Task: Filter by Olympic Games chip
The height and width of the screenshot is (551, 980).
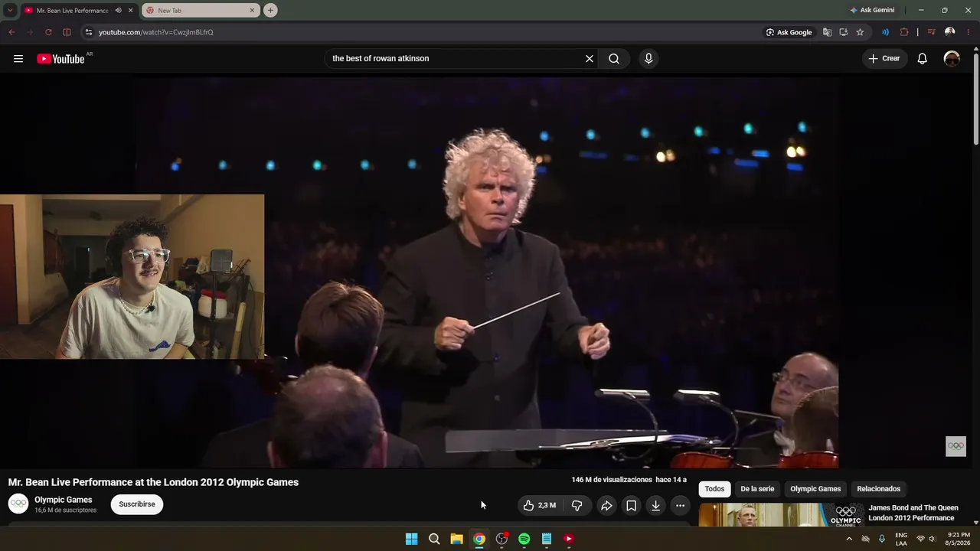Action: point(815,489)
